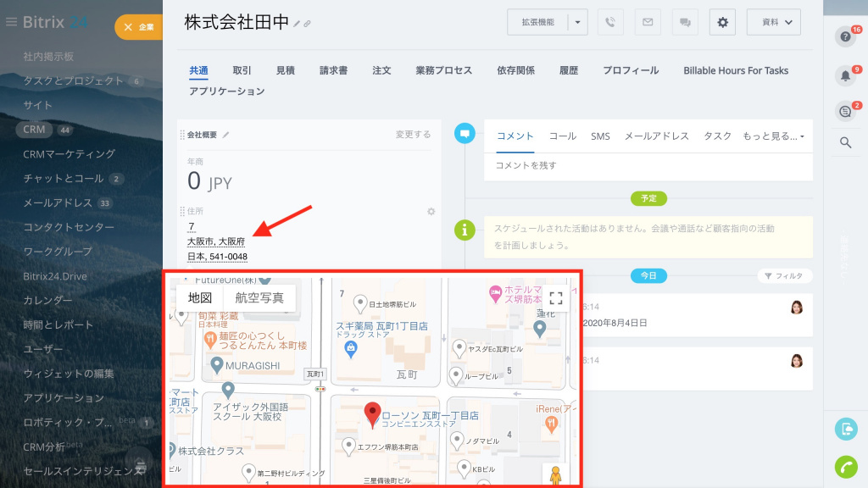Open the フィルタ filter button
This screenshot has height=488, width=868.
pos(784,275)
